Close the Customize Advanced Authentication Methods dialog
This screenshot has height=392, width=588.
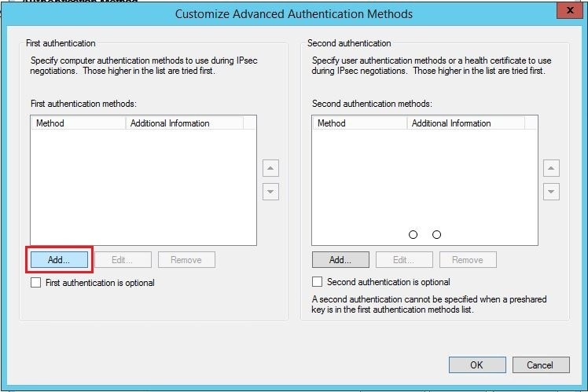coord(570,10)
